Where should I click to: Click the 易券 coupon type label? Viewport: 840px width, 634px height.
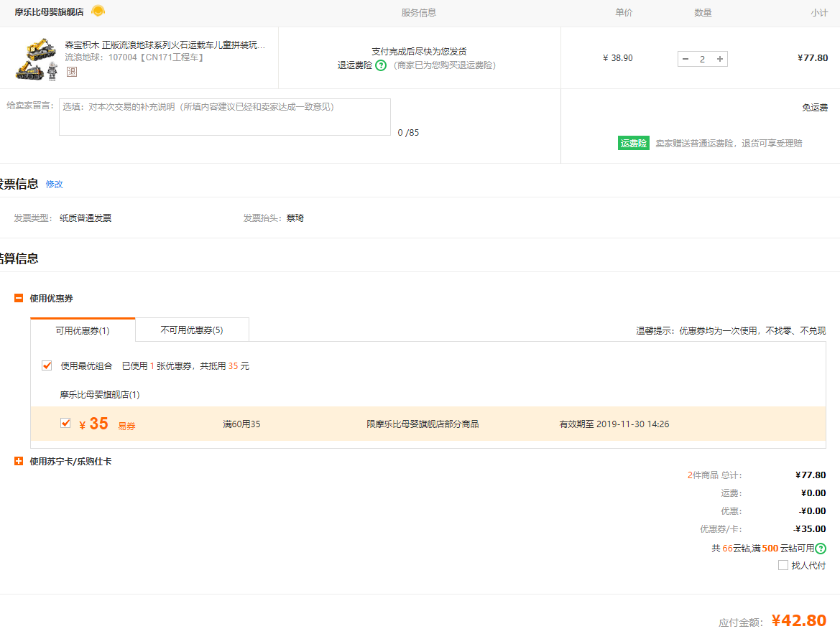point(126,426)
